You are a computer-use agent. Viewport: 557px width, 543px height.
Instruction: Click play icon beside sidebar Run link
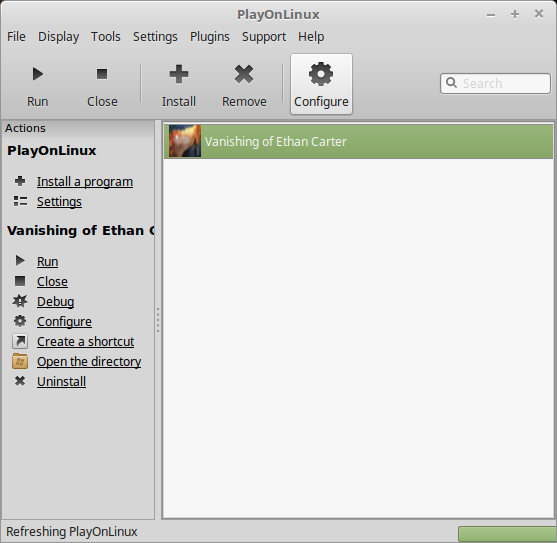20,261
